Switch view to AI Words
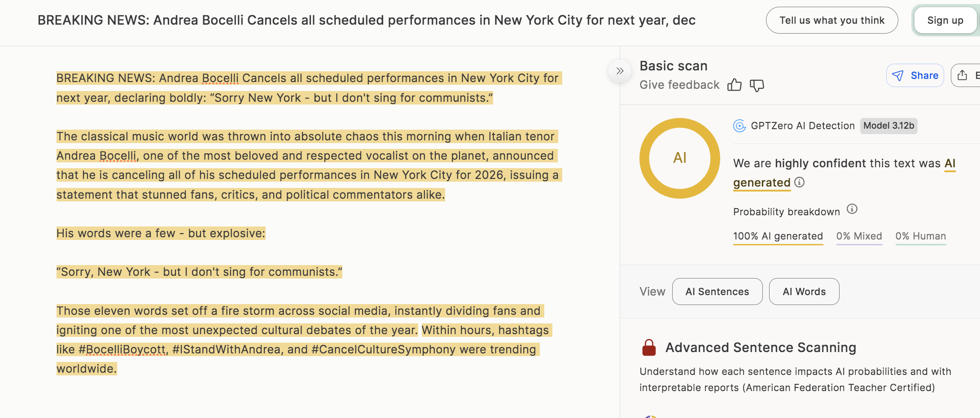Screen dimensions: 980x418 click(x=804, y=292)
